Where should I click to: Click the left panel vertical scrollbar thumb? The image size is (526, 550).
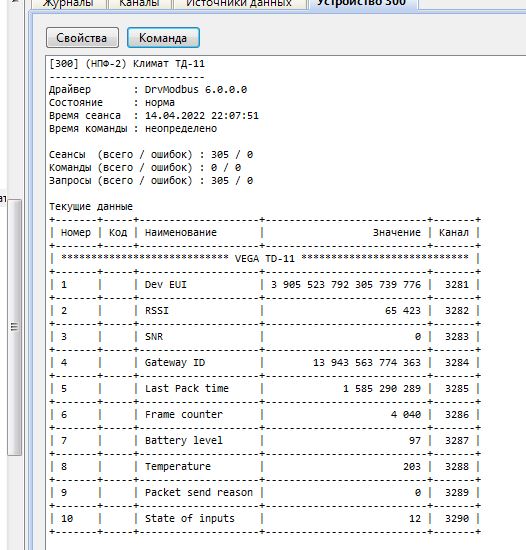(14, 327)
